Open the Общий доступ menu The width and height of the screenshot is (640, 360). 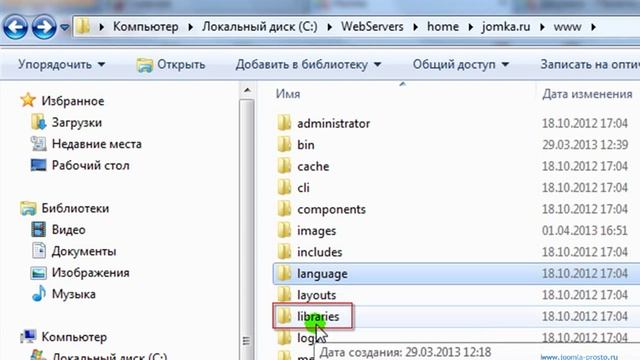pyautogui.click(x=461, y=64)
